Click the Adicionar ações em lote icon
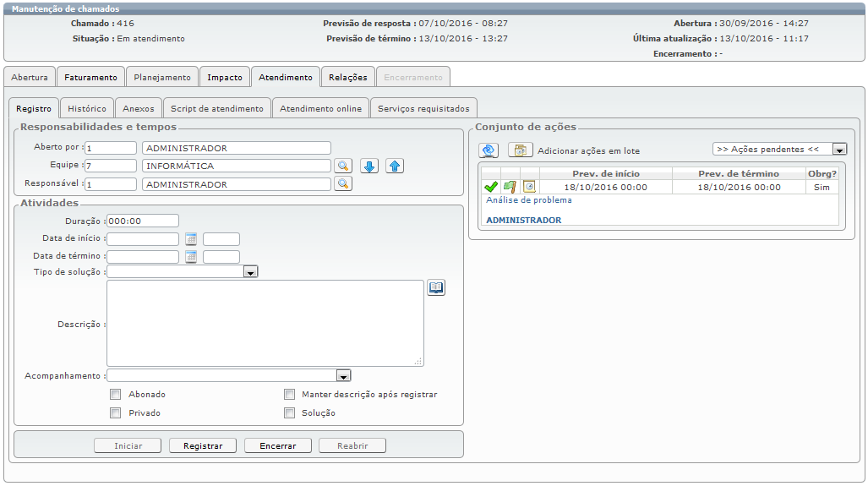The width and height of the screenshot is (868, 486). point(521,150)
